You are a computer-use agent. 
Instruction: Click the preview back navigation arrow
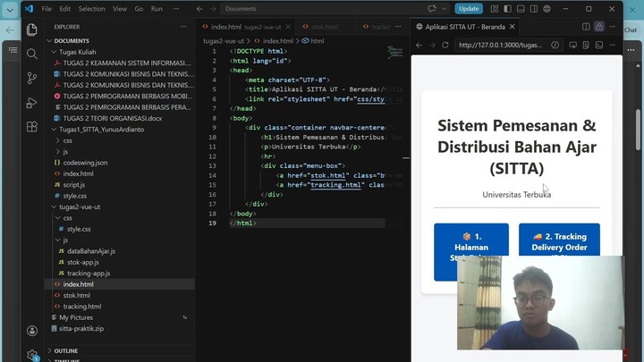[x=419, y=45]
